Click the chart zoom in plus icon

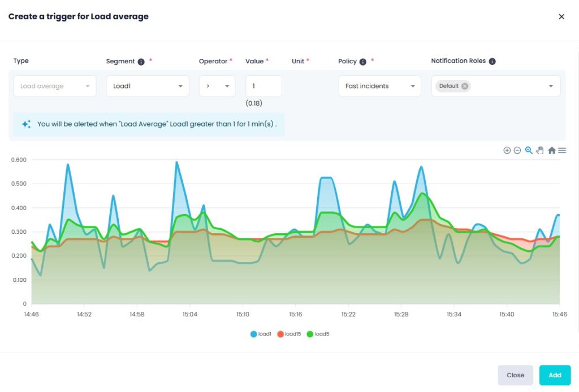pos(507,150)
